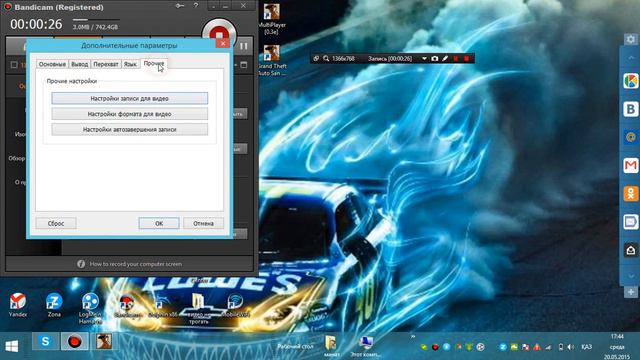The height and width of the screenshot is (360, 640).
Task: Select the Прочие tab
Action: [x=153, y=64]
